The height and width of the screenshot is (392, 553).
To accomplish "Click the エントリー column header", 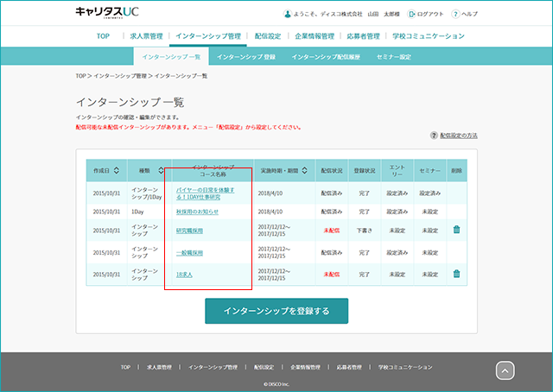I will pos(397,171).
